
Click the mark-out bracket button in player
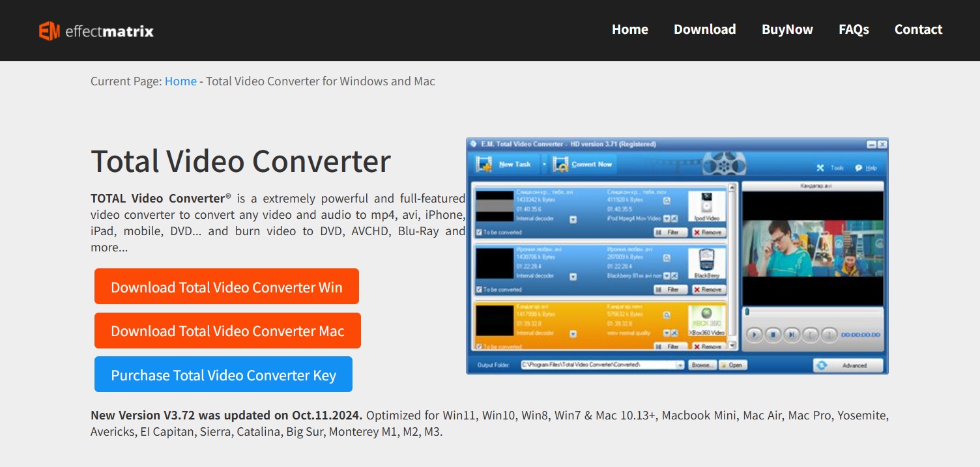point(829,335)
